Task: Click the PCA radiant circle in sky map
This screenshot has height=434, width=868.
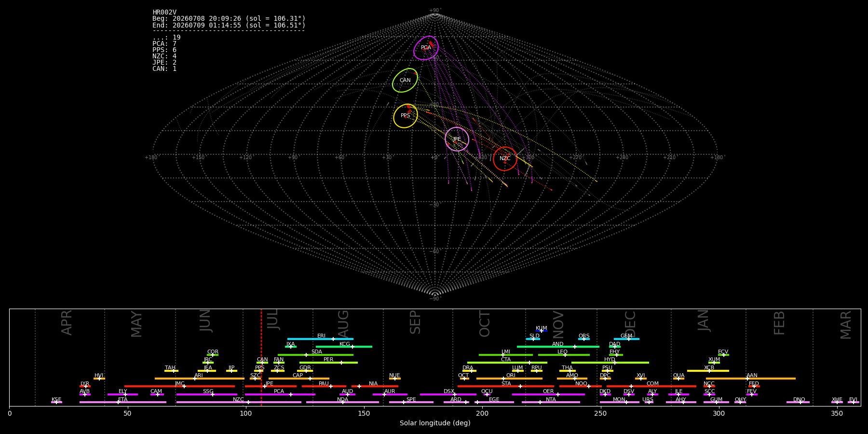Action: [426, 48]
